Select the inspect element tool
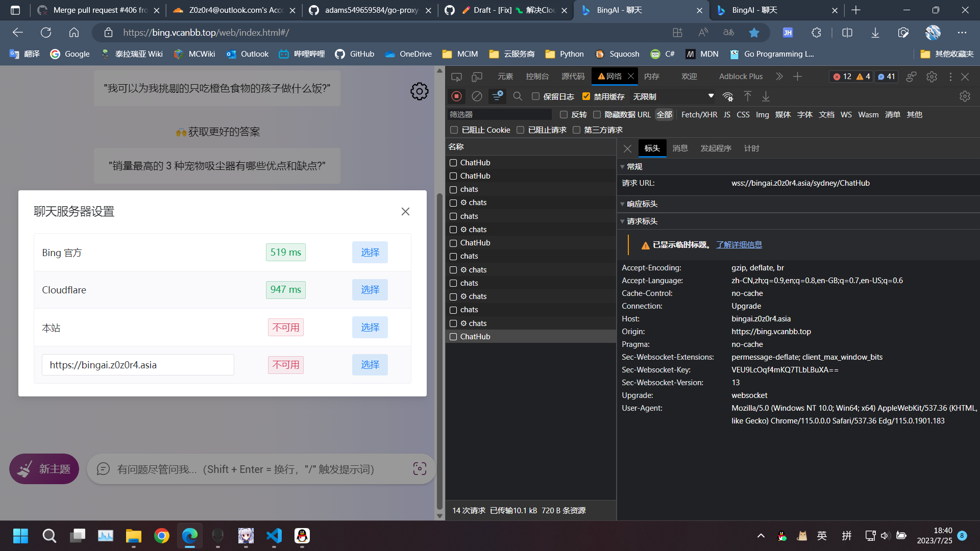 click(456, 77)
